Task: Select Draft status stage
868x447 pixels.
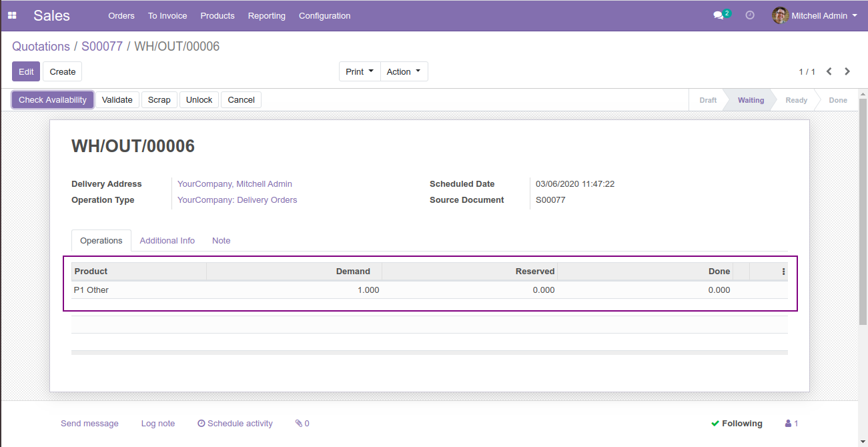Action: pyautogui.click(x=708, y=100)
